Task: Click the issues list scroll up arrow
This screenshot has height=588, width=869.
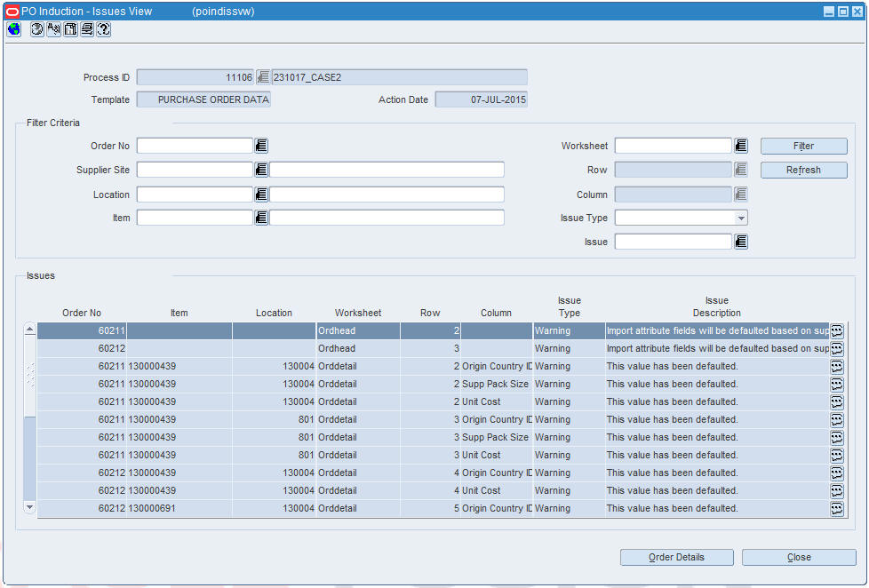Action: 30,330
